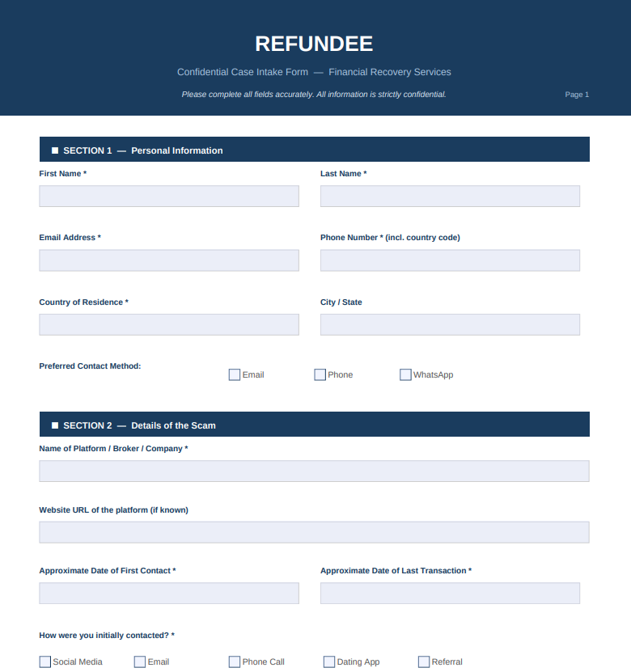Viewport: 631px width, 672px height.
Task: Click the Date of Last Transaction field
Action: click(x=450, y=594)
